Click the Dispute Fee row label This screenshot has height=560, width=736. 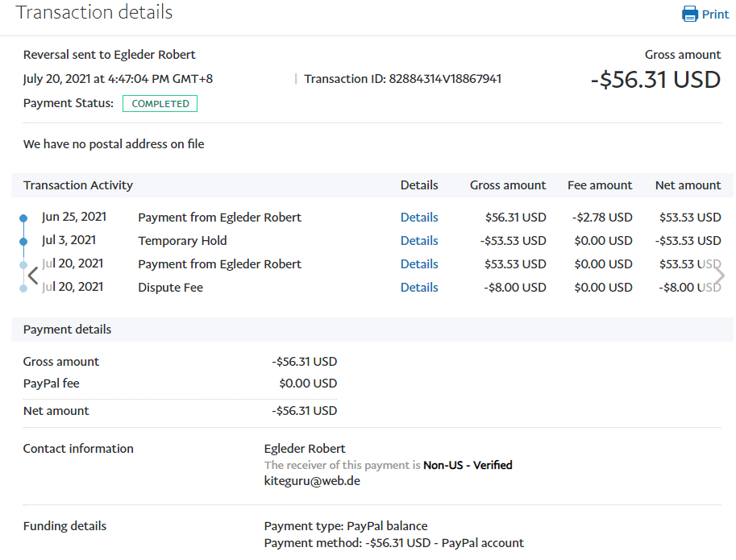tap(170, 288)
